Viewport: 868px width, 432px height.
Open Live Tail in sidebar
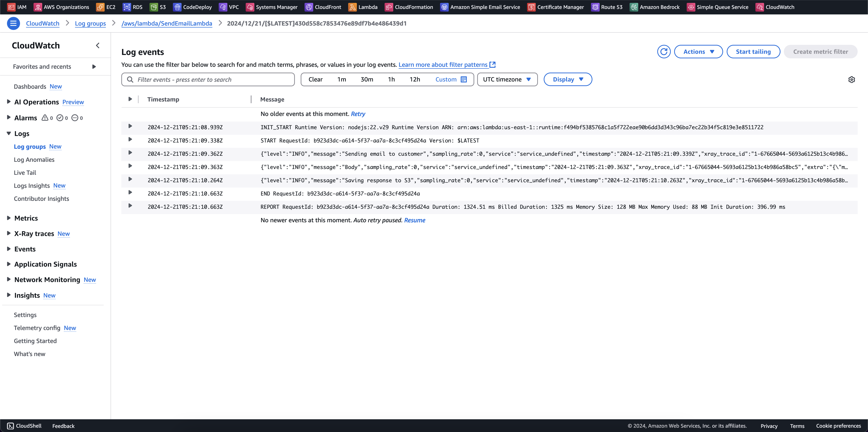(x=25, y=173)
